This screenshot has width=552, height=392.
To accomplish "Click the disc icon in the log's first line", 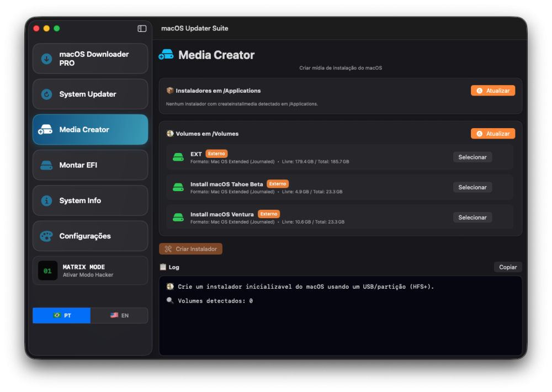I will (x=170, y=287).
